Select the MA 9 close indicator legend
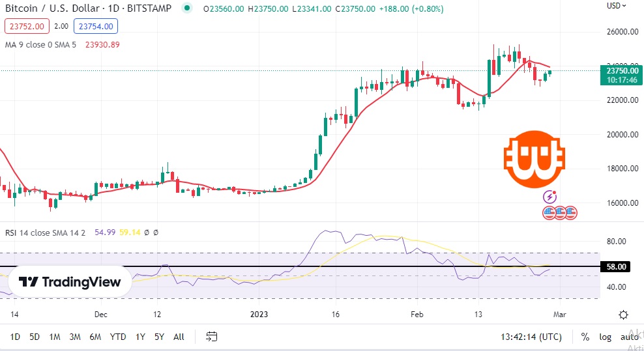The height and width of the screenshot is (351, 644). (x=40, y=45)
